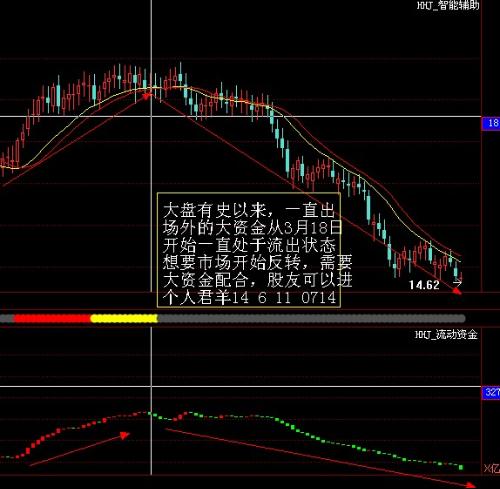Click the last green dot on fund flow line
500x489 pixels.
pos(461,467)
